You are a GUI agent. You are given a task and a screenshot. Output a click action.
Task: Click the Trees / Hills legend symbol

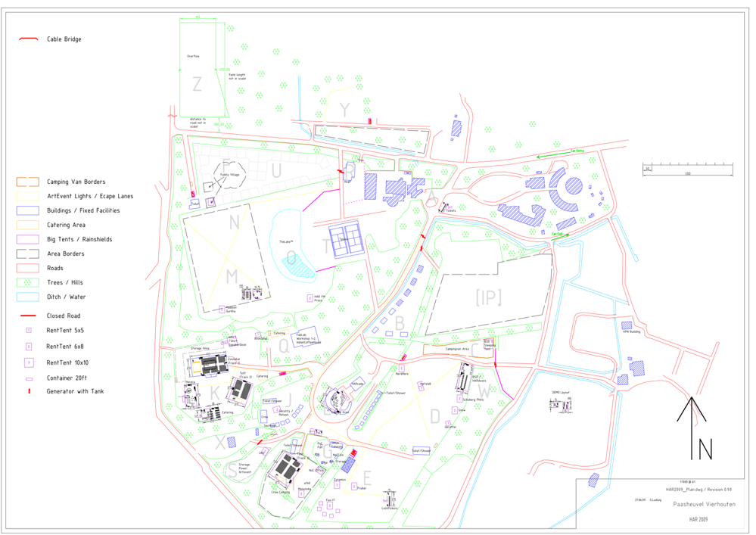tap(28, 282)
